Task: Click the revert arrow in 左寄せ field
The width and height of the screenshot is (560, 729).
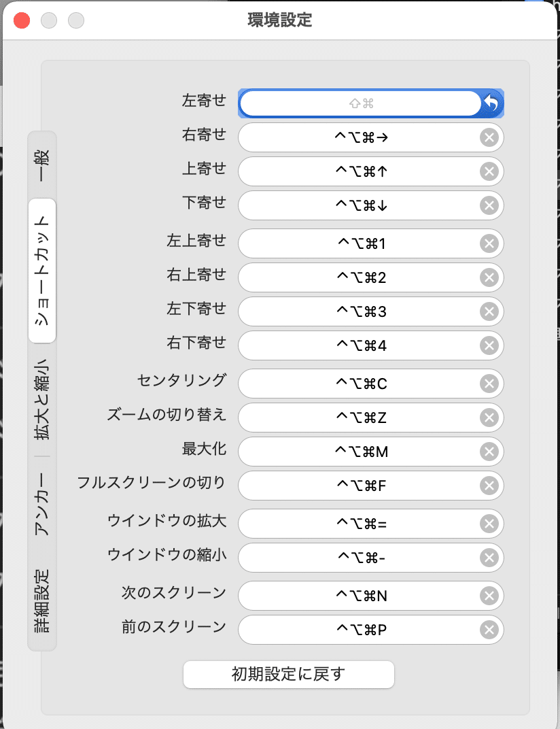Action: pyautogui.click(x=491, y=103)
